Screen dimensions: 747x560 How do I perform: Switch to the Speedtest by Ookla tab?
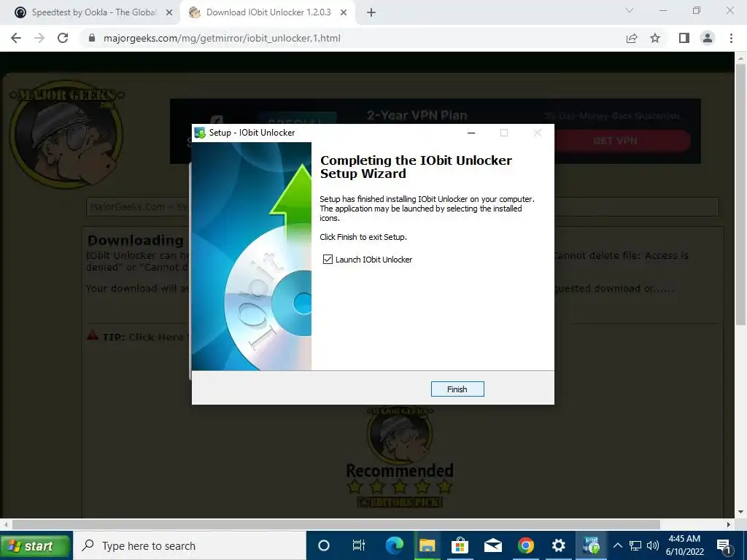[93, 12]
